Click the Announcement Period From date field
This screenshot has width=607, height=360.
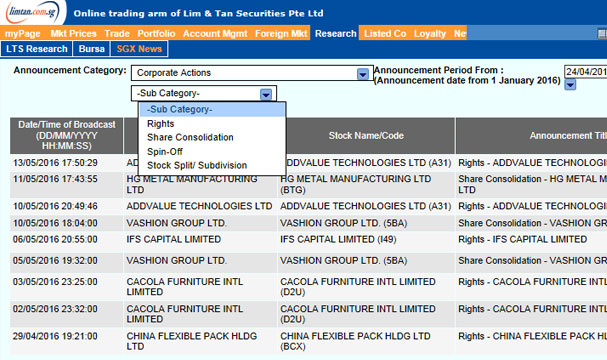585,72
